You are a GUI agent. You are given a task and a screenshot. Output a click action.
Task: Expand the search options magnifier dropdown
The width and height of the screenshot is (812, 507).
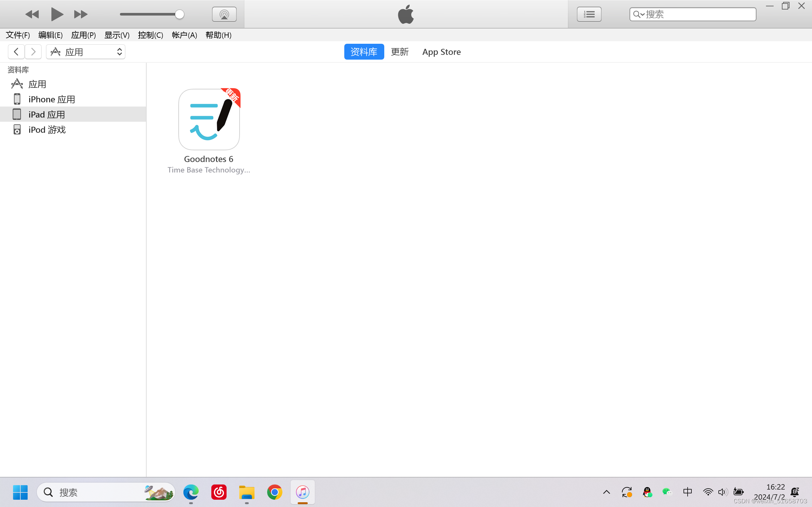click(638, 14)
